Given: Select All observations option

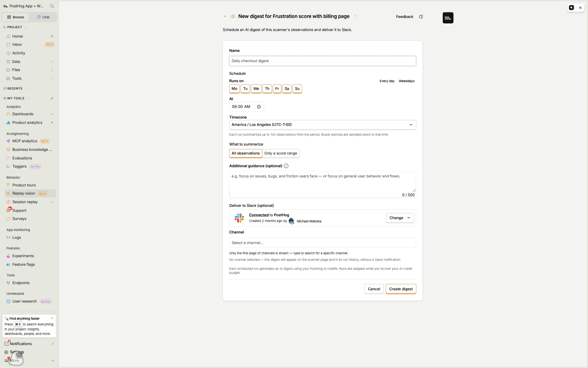Looking at the screenshot, I should [246, 153].
